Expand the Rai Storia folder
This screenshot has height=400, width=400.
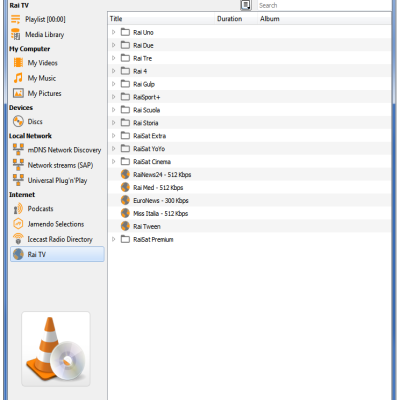click(x=113, y=123)
